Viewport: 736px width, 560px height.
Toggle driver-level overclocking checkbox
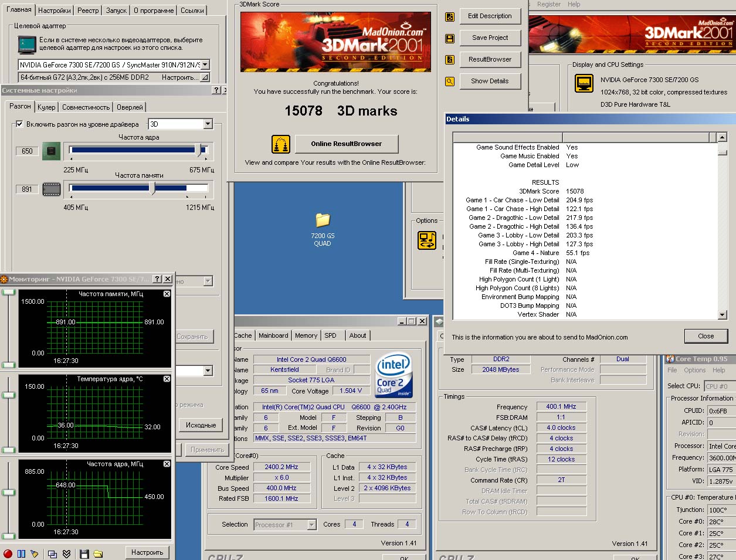click(19, 124)
